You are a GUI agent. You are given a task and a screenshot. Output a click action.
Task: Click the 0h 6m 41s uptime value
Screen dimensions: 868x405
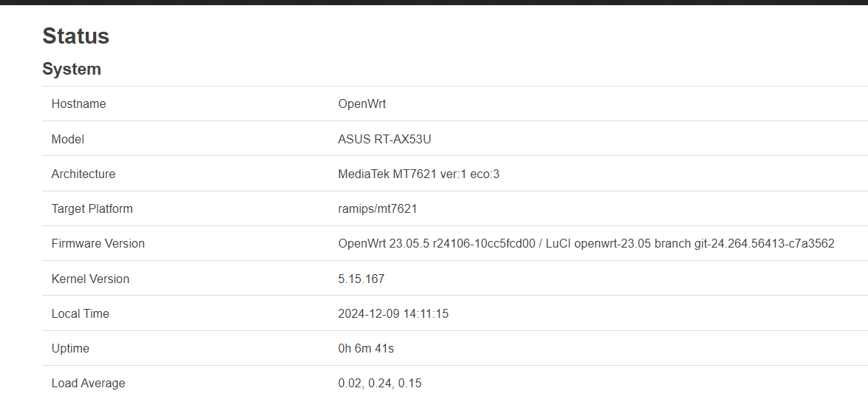pyautogui.click(x=366, y=349)
